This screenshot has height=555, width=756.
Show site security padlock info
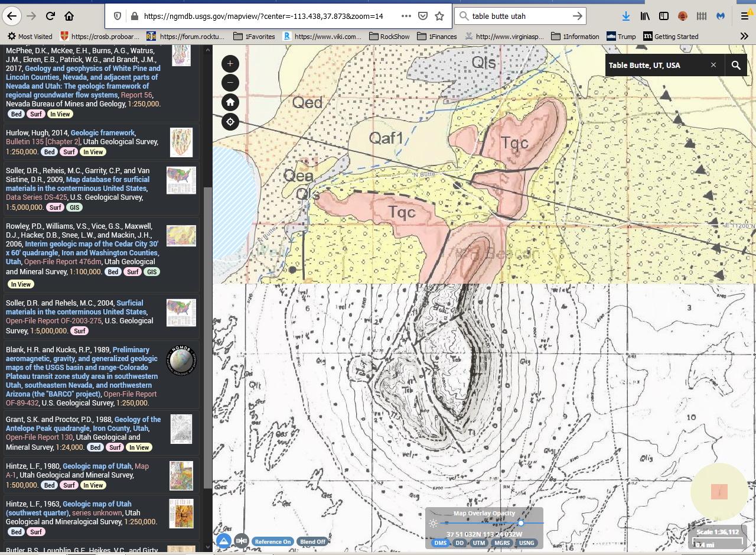(x=134, y=16)
